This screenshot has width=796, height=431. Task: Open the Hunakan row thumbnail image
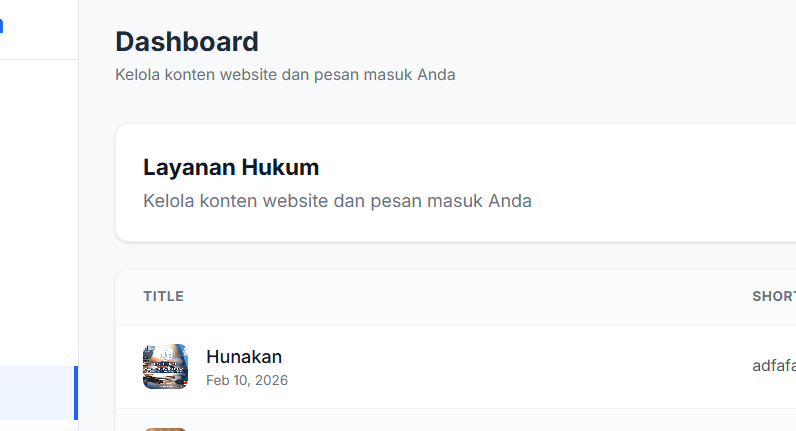coord(165,366)
